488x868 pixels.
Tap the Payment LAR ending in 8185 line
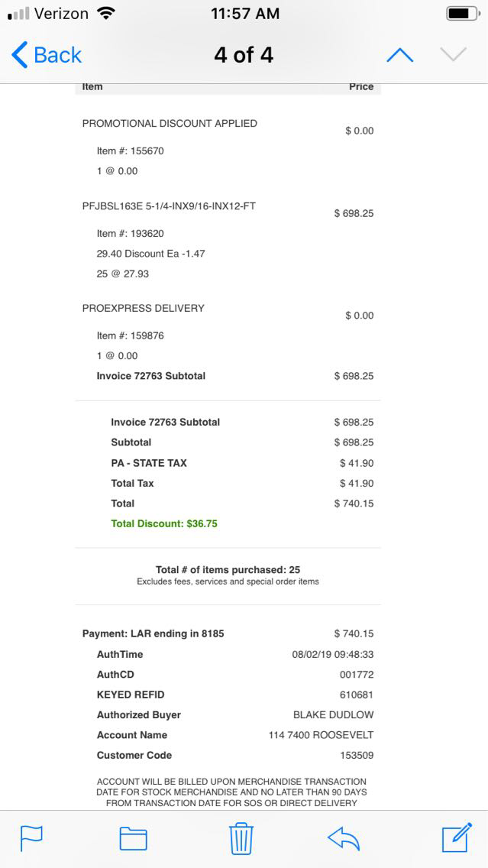[154, 633]
